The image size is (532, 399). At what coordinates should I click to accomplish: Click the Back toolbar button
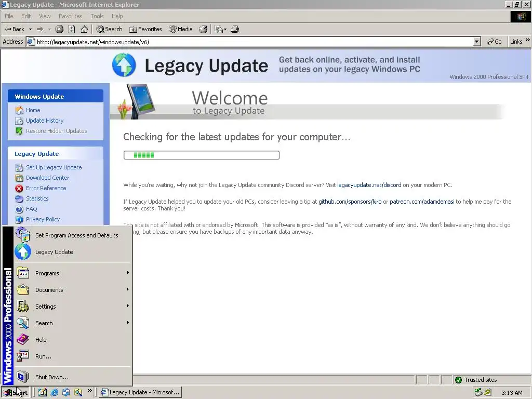click(14, 29)
